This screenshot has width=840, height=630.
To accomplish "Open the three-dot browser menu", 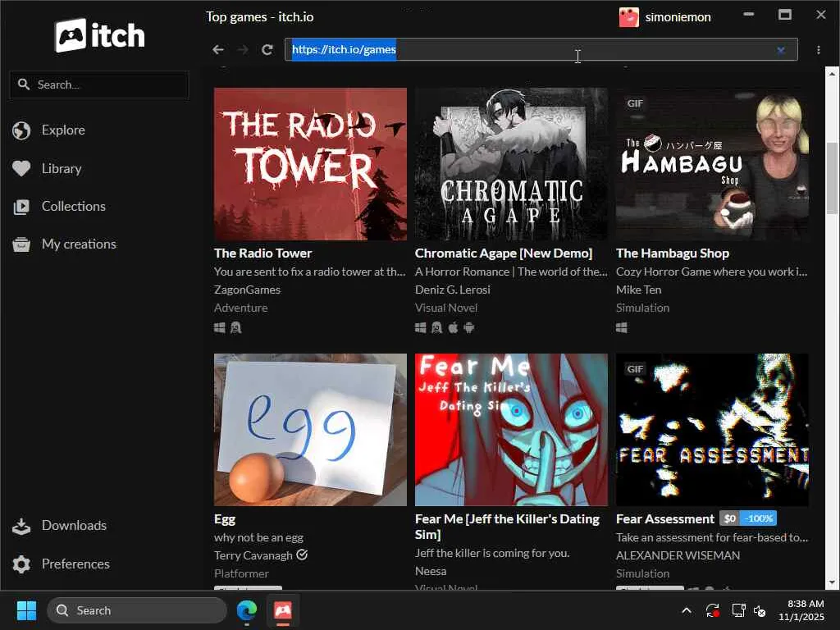I will coord(819,50).
